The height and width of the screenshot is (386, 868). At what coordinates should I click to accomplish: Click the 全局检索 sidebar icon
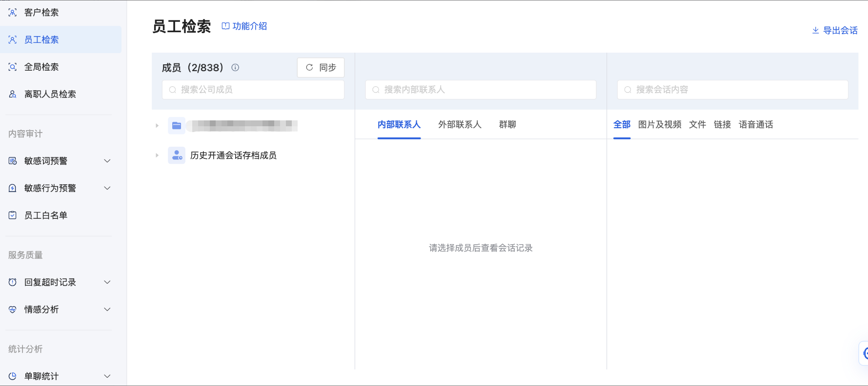[13, 67]
